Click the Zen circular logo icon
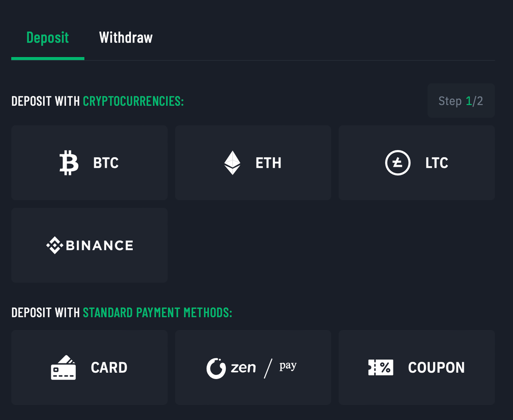The width and height of the screenshot is (513, 420). coord(216,368)
